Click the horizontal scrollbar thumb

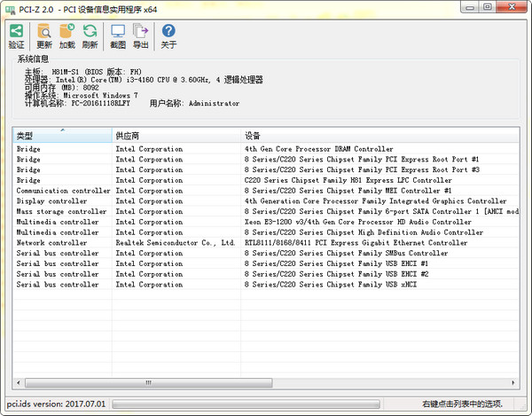click(x=149, y=383)
